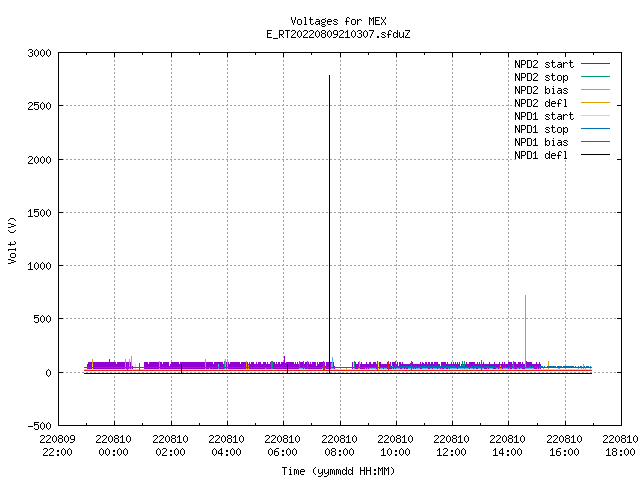Click the X-axis label 'Time (yymmdd HH:MM)'
The image size is (640, 480).
[x=338, y=471]
